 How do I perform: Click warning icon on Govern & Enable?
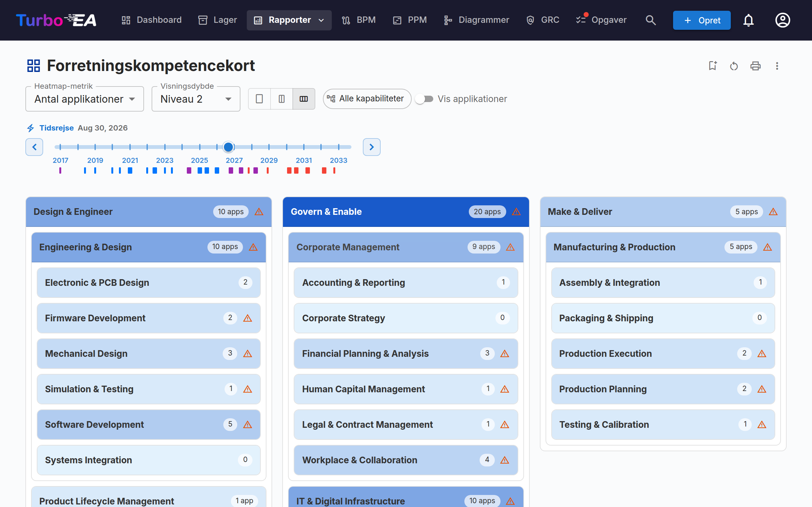tap(516, 212)
